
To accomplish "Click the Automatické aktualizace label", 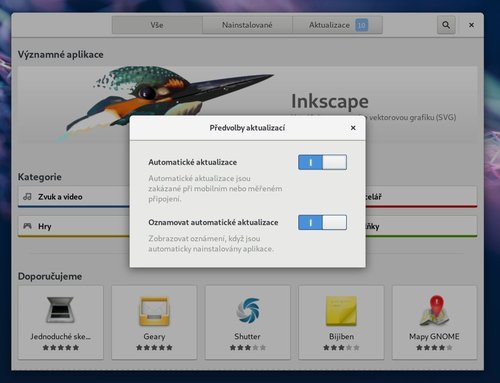I will 193,162.
